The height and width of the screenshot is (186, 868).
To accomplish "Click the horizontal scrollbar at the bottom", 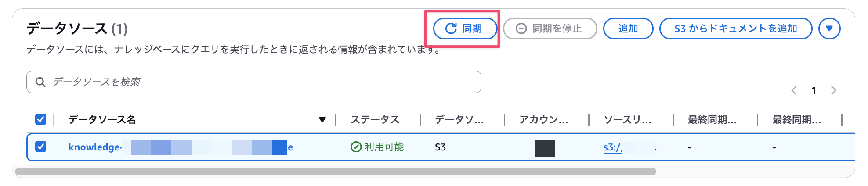I will tap(336, 172).
